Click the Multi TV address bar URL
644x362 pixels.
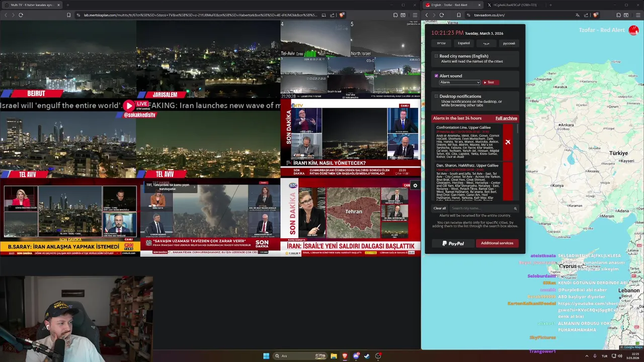pos(200,15)
